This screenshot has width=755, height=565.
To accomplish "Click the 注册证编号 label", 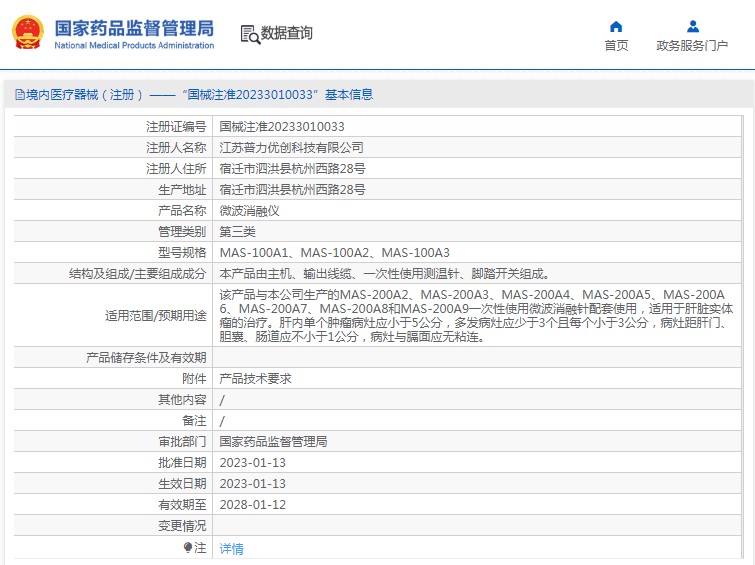I will pyautogui.click(x=176, y=127).
